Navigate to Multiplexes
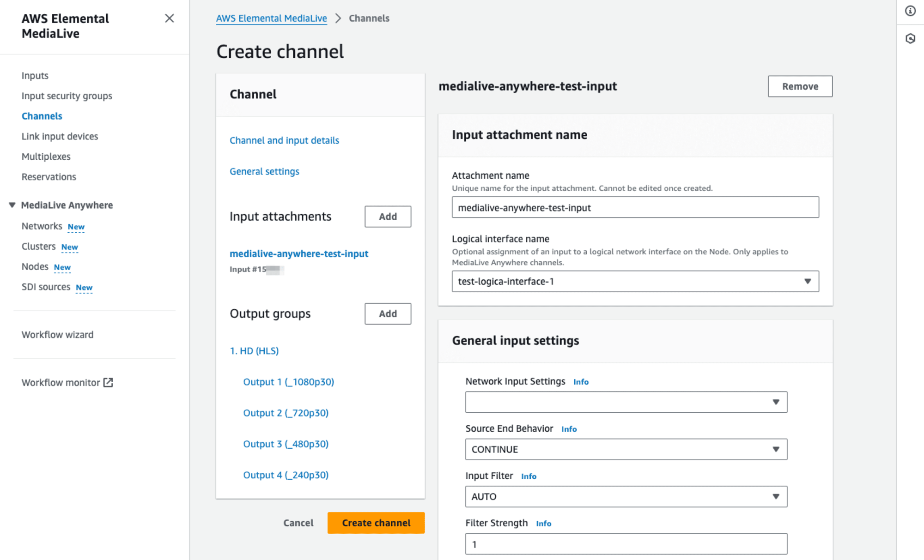The height and width of the screenshot is (560, 924). 46,157
